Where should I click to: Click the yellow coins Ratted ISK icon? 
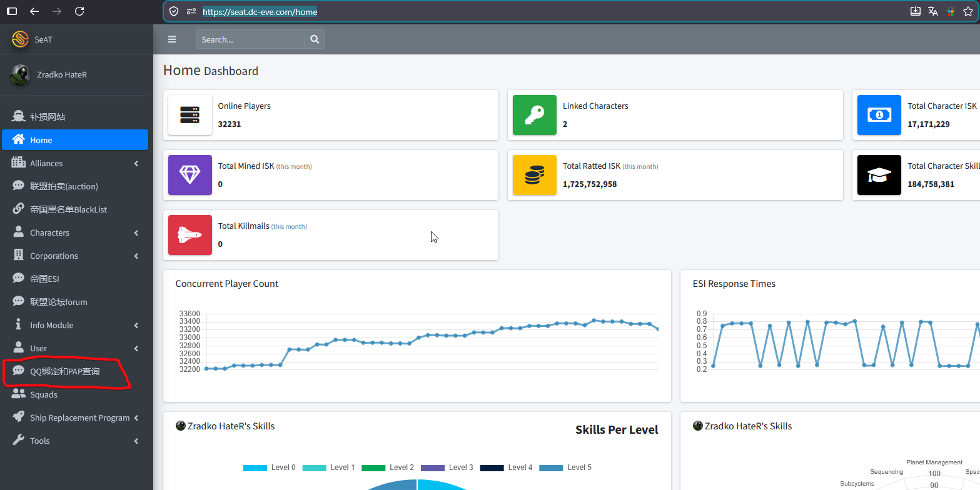click(x=535, y=175)
